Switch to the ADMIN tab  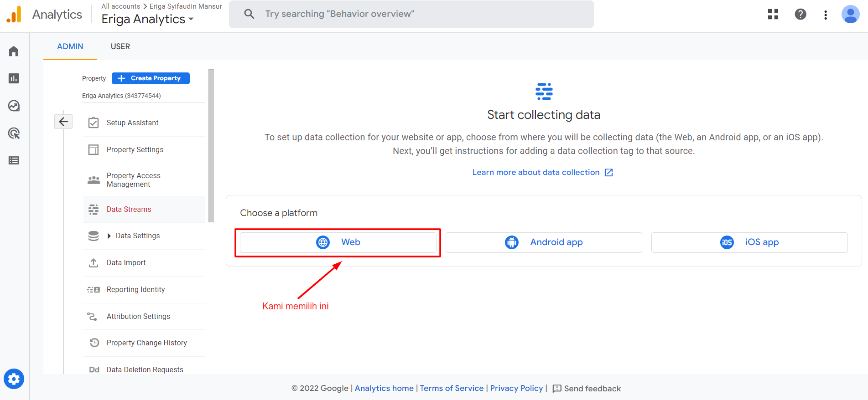(x=70, y=46)
